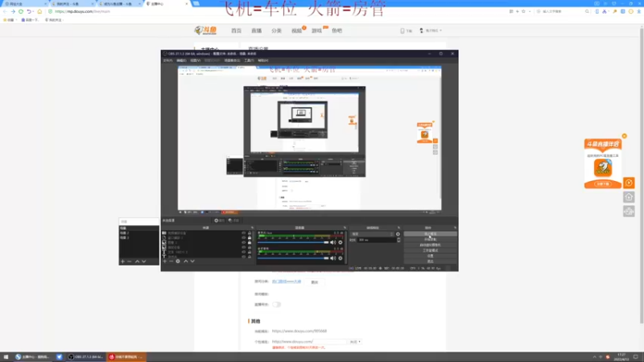The height and width of the screenshot is (362, 644).
Task: Open the red recorder app in taskbar
Action: (x=126, y=356)
